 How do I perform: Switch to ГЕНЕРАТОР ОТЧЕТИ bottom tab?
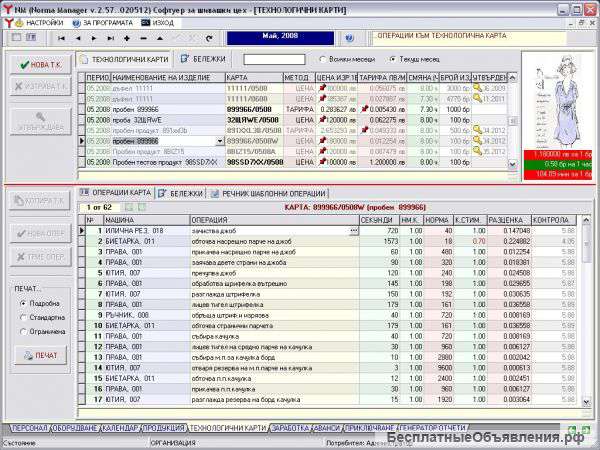pos(433,428)
